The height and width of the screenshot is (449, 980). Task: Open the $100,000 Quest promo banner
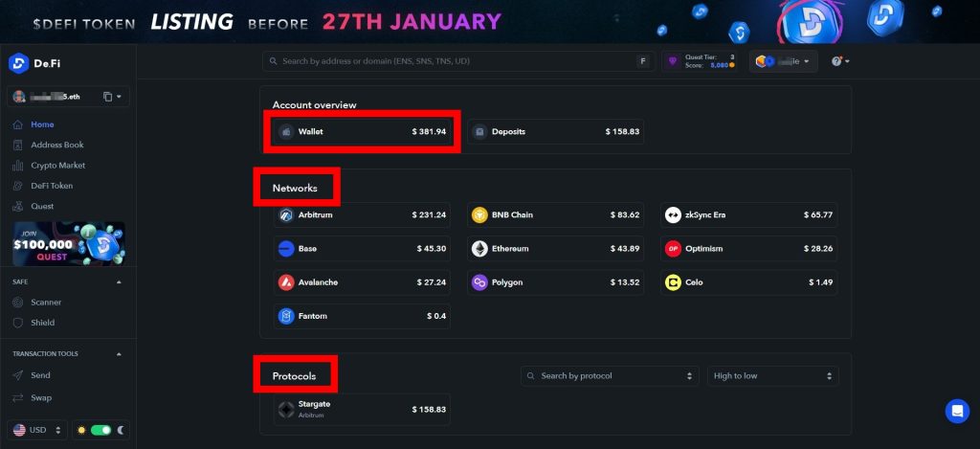[x=68, y=244]
